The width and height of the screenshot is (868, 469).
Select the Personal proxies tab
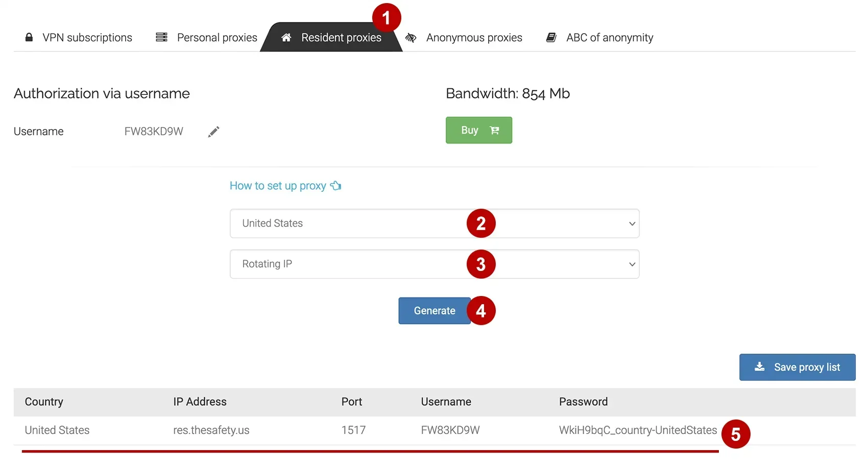216,38
